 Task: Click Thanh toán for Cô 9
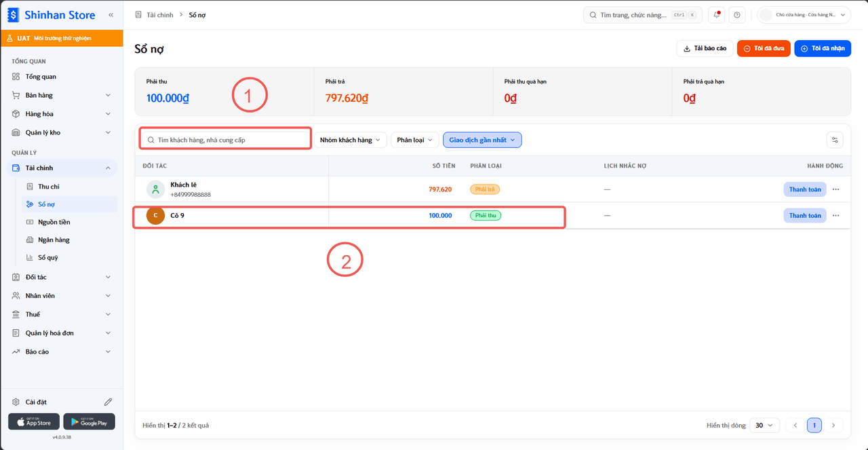(805, 215)
